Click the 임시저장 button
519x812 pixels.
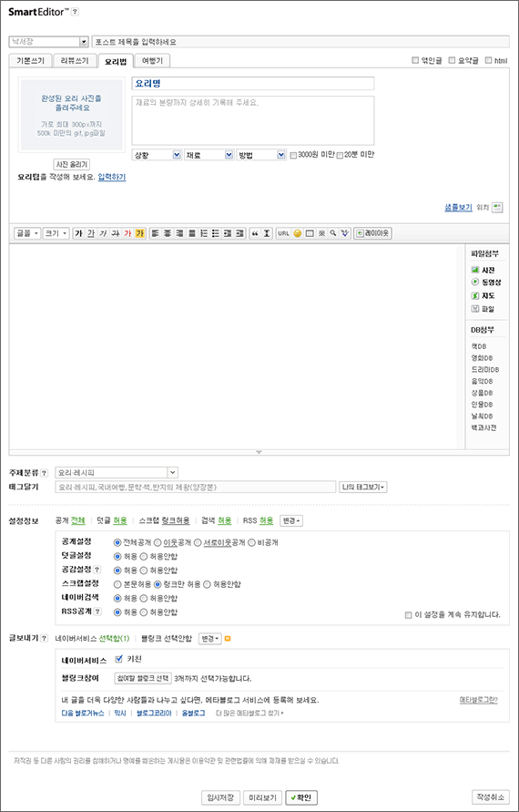pyautogui.click(x=220, y=797)
